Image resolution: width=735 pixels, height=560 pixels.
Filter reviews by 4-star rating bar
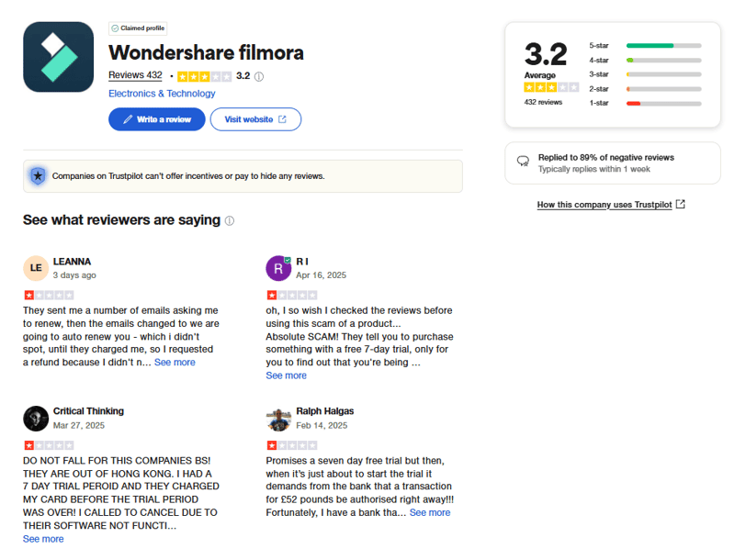coord(663,60)
